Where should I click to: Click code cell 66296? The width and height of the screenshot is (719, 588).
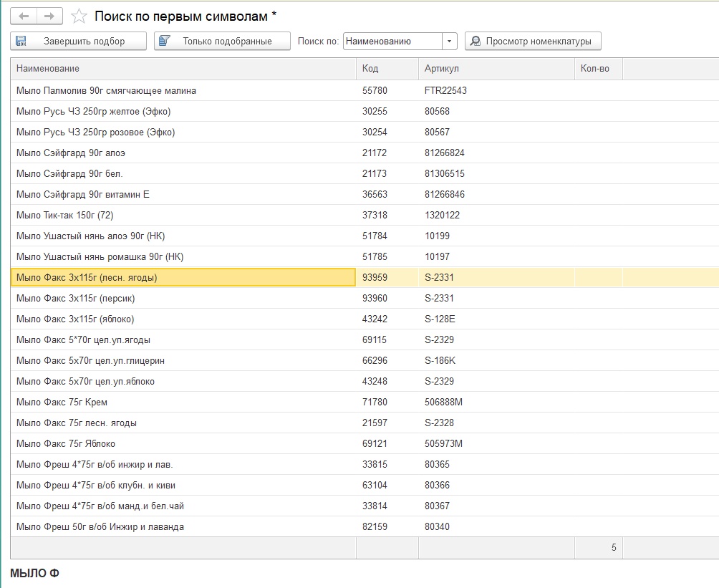387,360
